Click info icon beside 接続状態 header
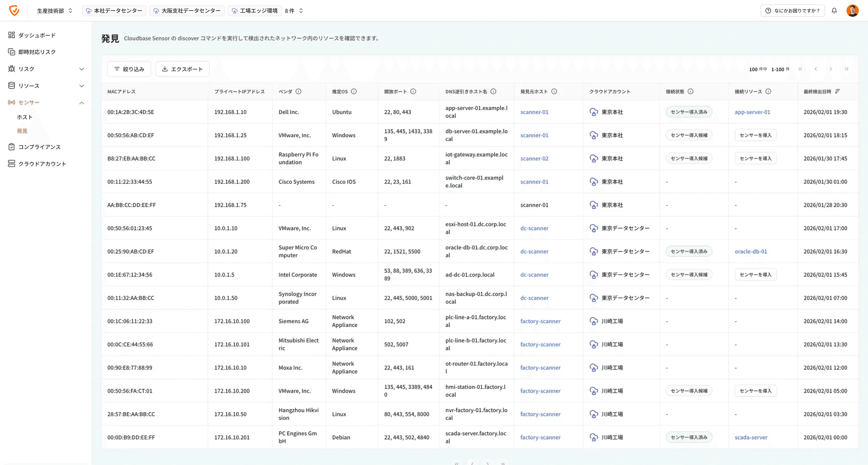The image size is (868, 465). click(690, 91)
